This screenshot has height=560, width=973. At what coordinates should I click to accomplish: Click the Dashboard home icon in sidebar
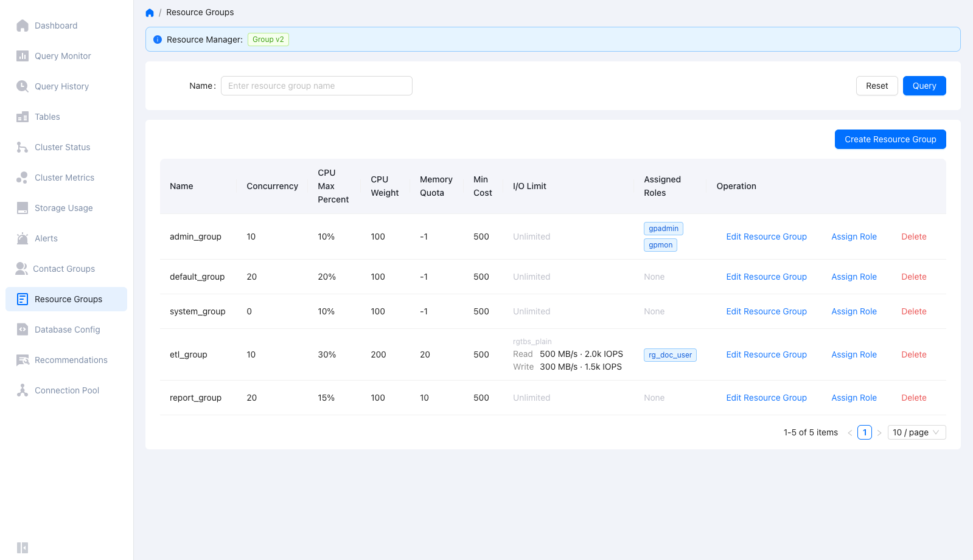point(23,26)
